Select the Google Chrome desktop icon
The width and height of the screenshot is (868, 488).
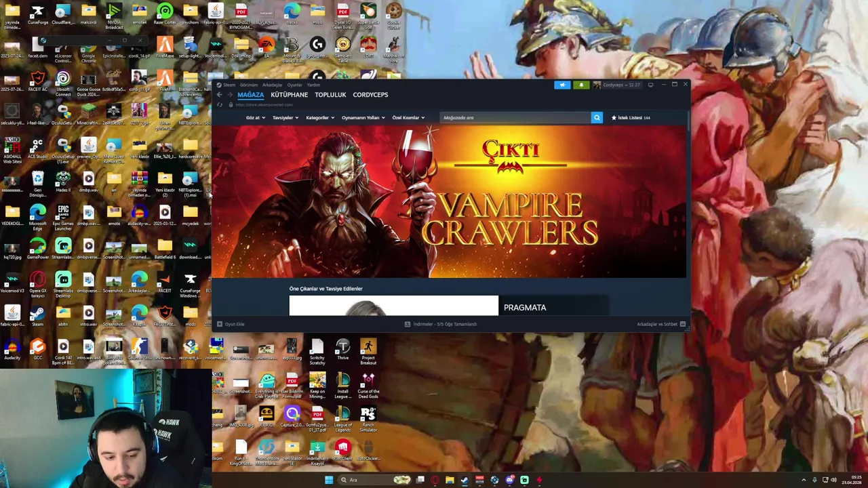pyautogui.click(x=88, y=51)
